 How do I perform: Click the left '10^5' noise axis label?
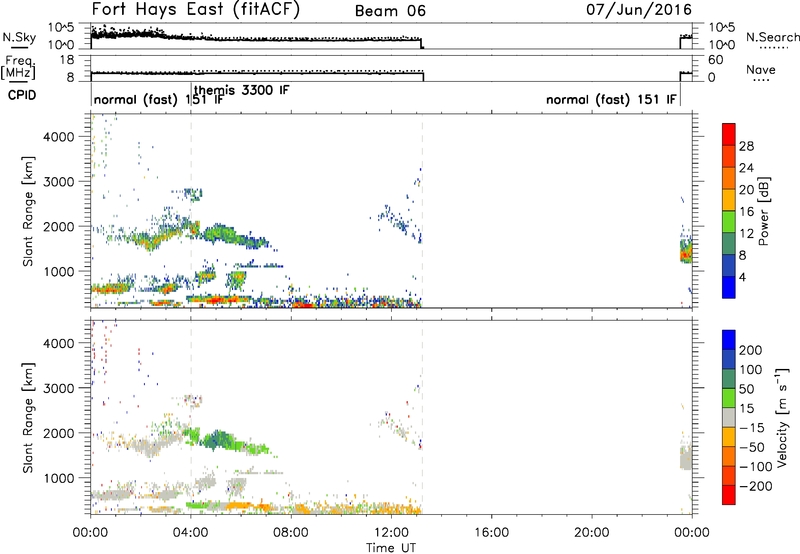pyautogui.click(x=61, y=27)
